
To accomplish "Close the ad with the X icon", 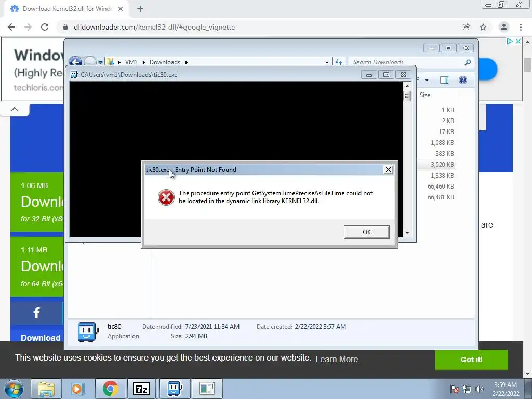I will point(518,41).
